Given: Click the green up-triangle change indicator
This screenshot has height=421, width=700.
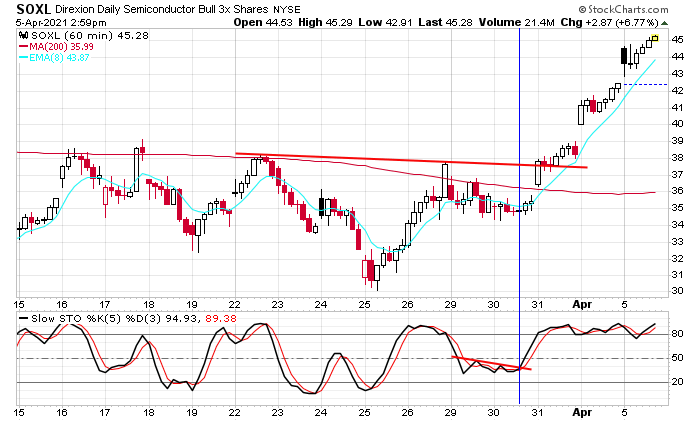Looking at the screenshot, I should tap(664, 23).
